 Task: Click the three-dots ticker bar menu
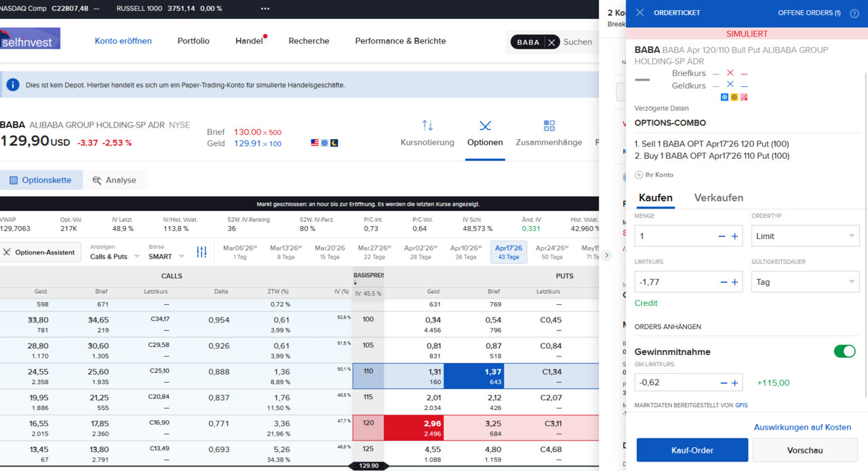click(265, 9)
